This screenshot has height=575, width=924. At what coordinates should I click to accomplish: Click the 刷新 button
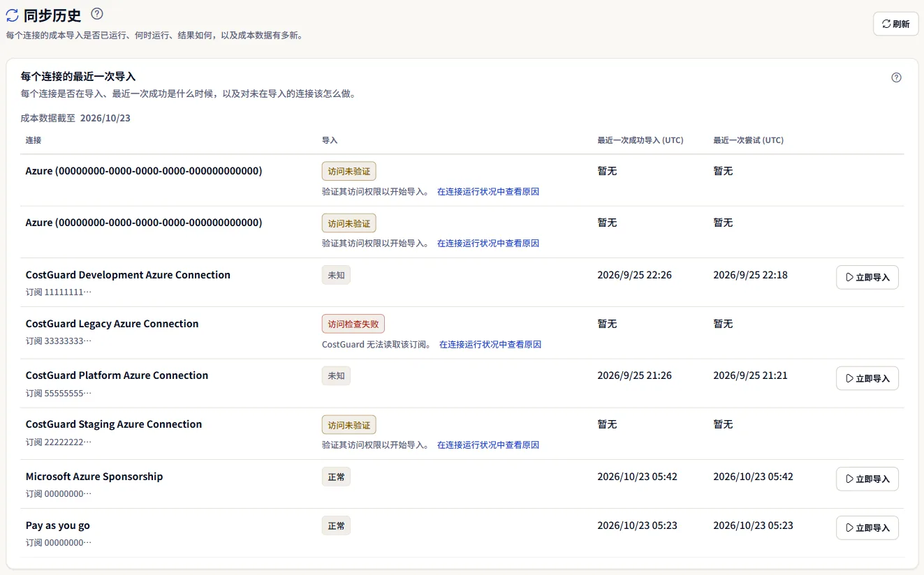896,24
